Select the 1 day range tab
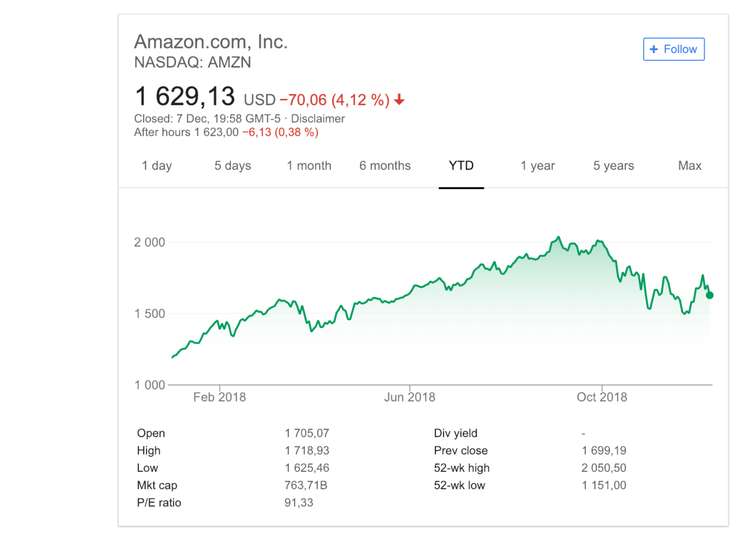This screenshot has width=756, height=549. coord(157,166)
